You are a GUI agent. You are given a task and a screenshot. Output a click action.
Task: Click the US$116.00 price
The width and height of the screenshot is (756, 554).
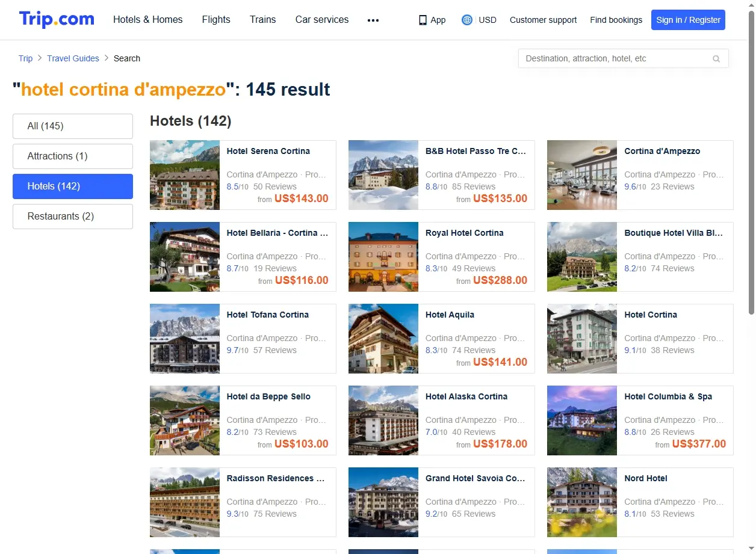click(302, 280)
